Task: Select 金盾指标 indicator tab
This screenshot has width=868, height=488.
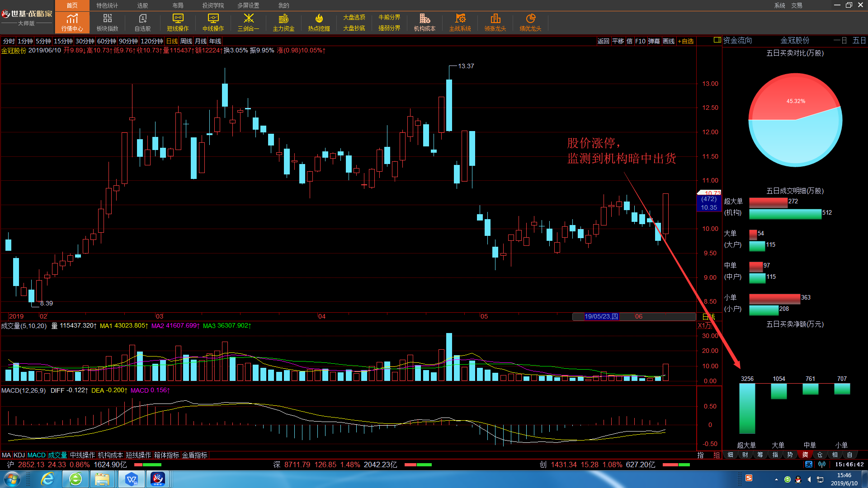Action: [194, 455]
